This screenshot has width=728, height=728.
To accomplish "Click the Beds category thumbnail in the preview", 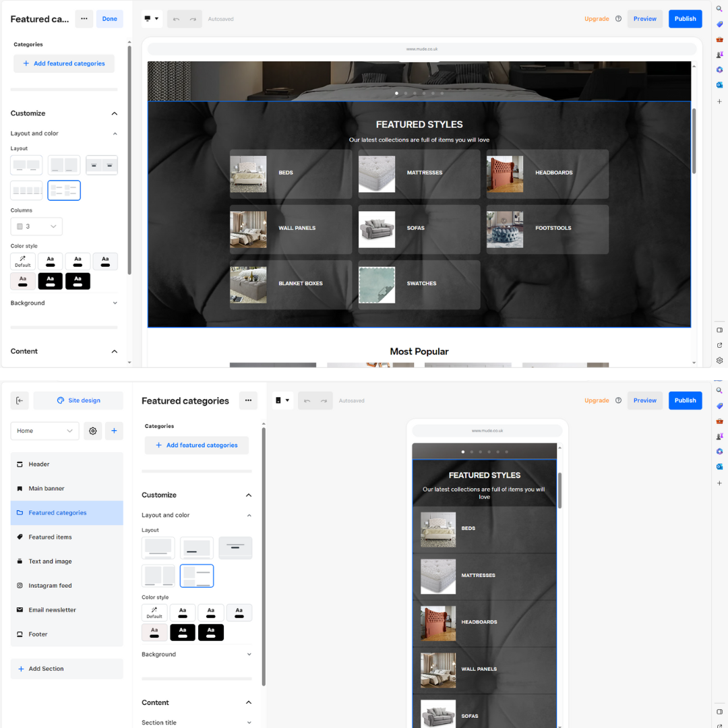I will (248, 173).
